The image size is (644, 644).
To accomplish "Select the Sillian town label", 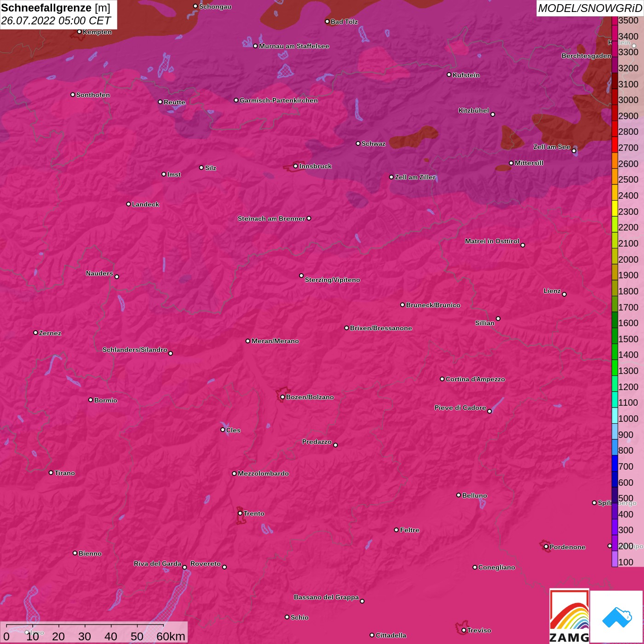I will (484, 323).
